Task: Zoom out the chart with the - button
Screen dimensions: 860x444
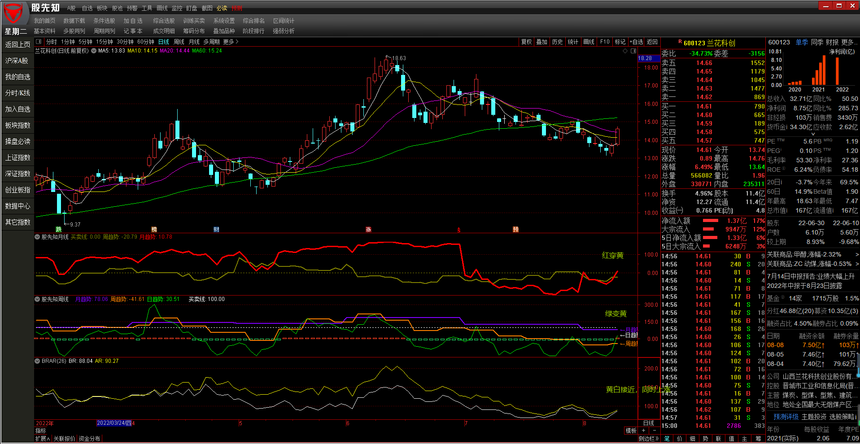Action: tap(654, 430)
